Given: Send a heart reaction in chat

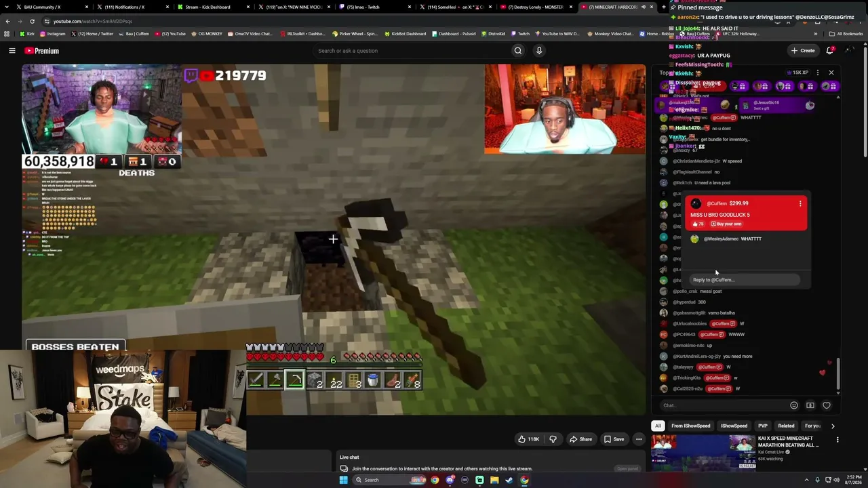Looking at the screenshot, I should tap(827, 405).
